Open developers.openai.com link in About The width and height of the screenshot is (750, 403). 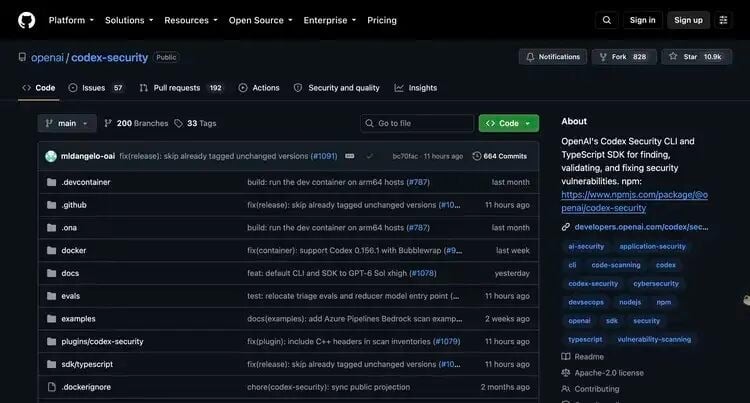(641, 227)
